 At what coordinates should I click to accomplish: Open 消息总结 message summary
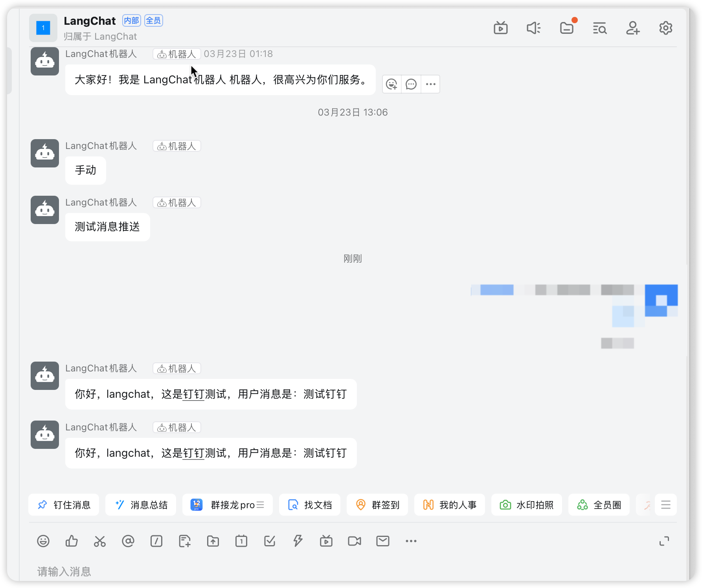[141, 505]
